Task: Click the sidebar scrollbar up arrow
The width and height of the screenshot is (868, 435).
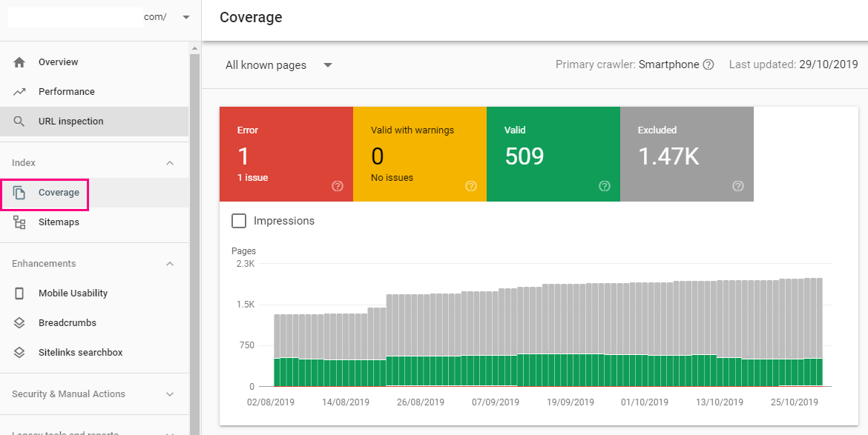Action: (x=194, y=49)
